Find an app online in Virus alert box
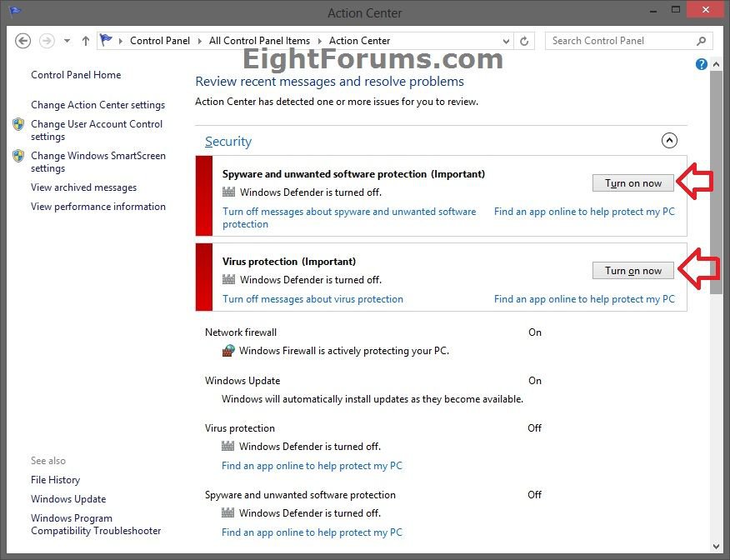 584,299
